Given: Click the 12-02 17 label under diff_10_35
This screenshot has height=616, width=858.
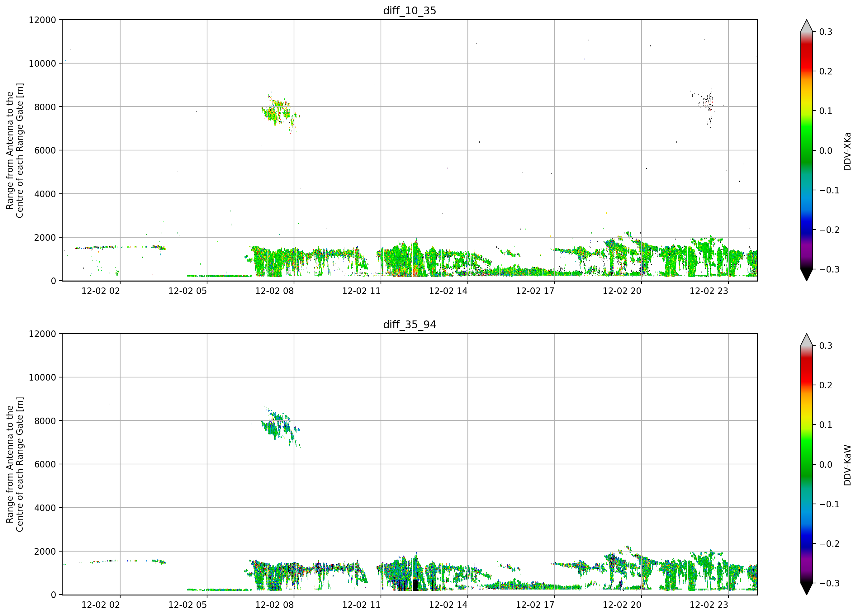Looking at the screenshot, I should coord(535,291).
